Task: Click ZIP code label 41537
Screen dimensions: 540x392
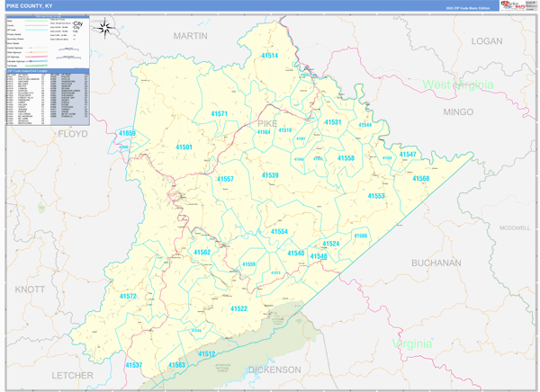Action: click(134, 365)
